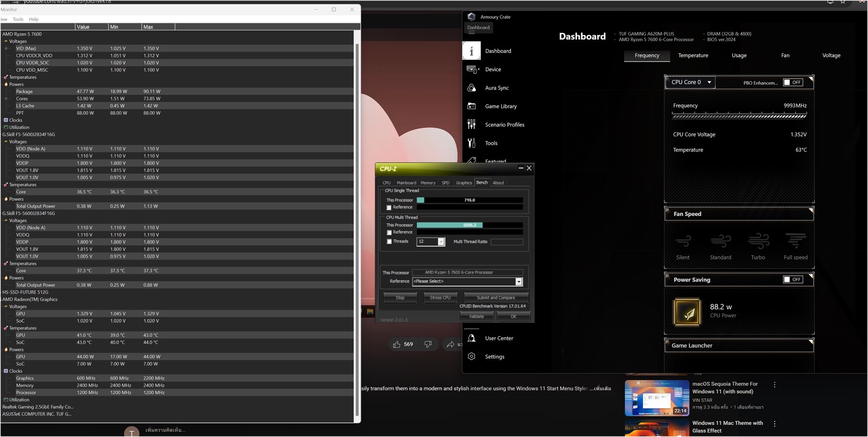Open more options for macOS Sequoia video
This screenshot has height=437, width=868.
tap(775, 385)
